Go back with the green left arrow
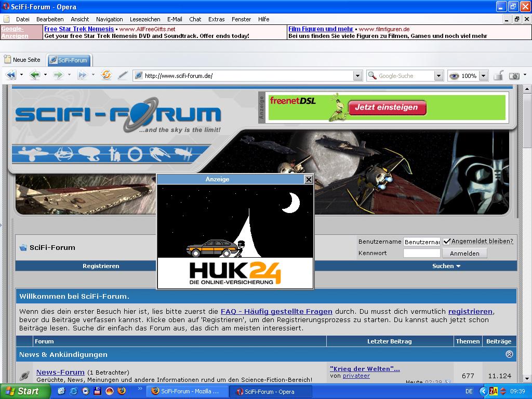 pyautogui.click(x=35, y=75)
